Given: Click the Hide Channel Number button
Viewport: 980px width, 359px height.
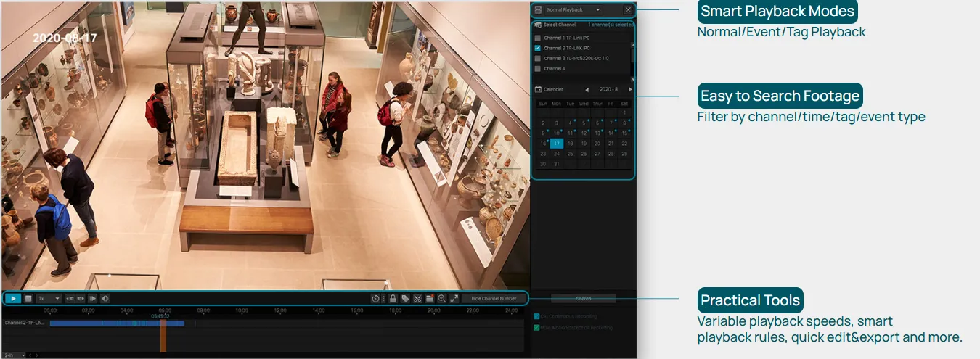Looking at the screenshot, I should 494,298.
